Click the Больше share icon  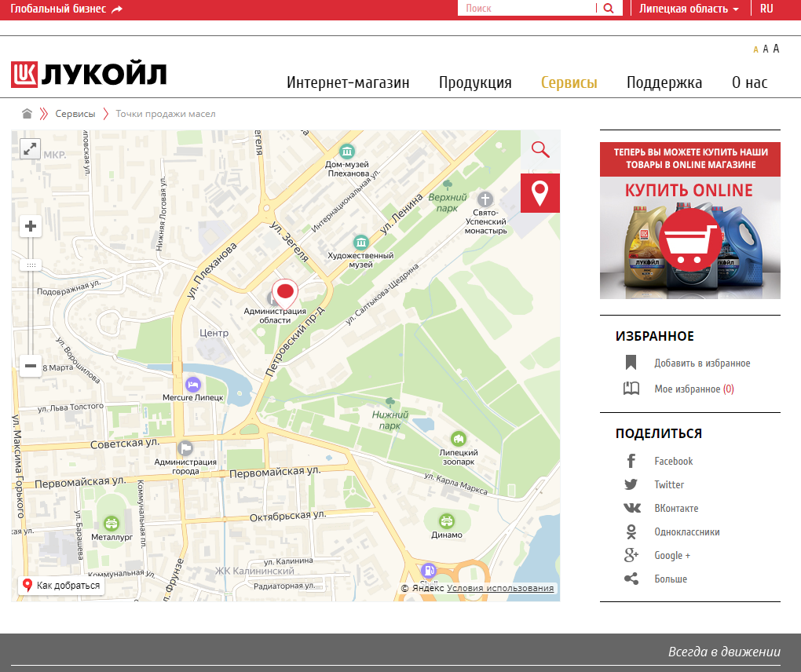631,579
